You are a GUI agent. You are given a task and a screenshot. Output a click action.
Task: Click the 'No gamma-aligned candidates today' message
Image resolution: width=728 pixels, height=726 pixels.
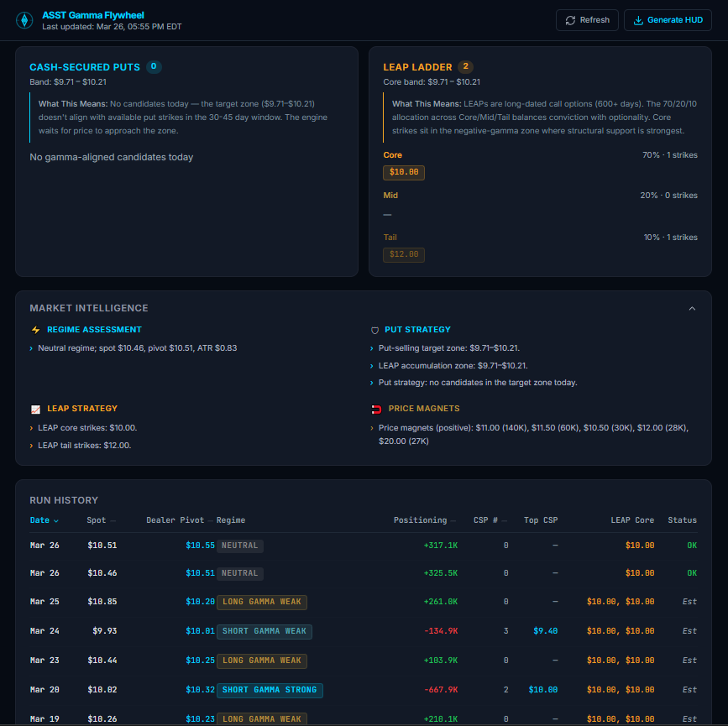[112, 157]
